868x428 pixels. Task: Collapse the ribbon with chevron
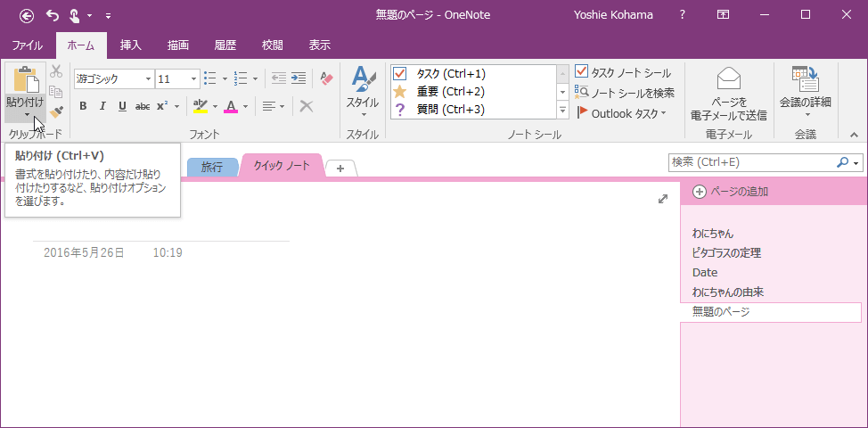(x=854, y=135)
